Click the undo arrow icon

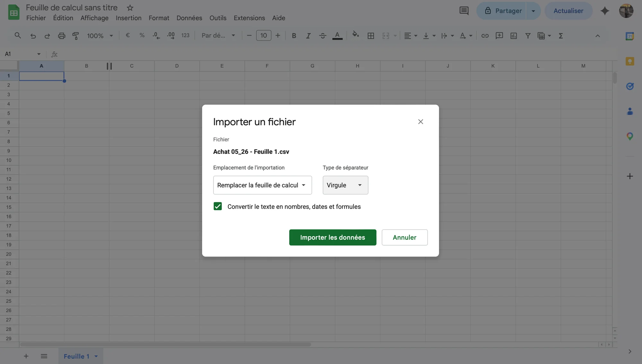click(x=33, y=36)
